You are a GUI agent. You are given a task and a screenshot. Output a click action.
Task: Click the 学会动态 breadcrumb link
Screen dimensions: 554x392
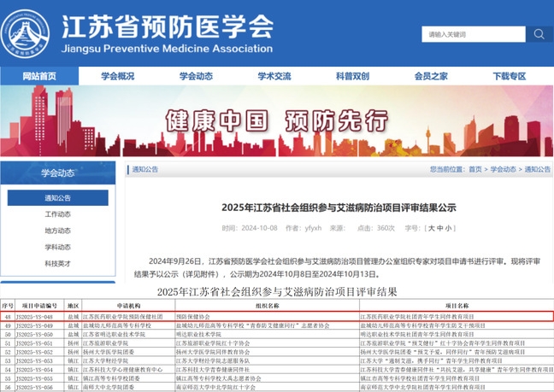pyautogui.click(x=503, y=169)
